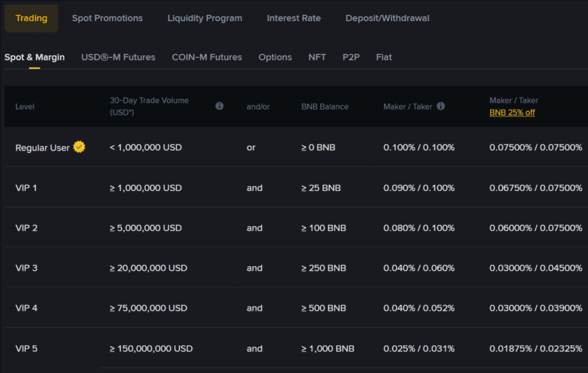The height and width of the screenshot is (373, 588).
Task: Select the Spot & Margin tab
Action: 34,57
